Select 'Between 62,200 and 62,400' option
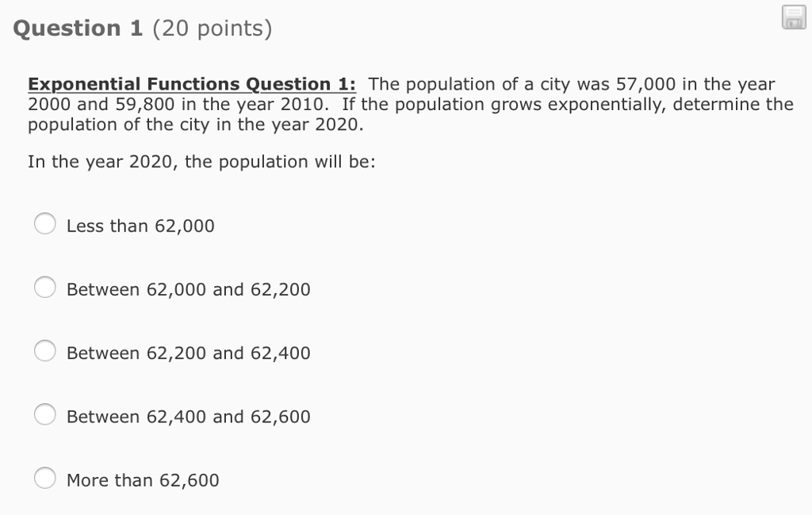 click(45, 350)
